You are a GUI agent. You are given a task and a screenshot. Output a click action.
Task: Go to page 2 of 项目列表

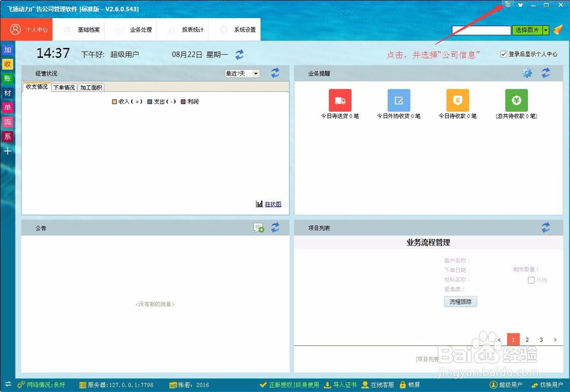coord(527,339)
